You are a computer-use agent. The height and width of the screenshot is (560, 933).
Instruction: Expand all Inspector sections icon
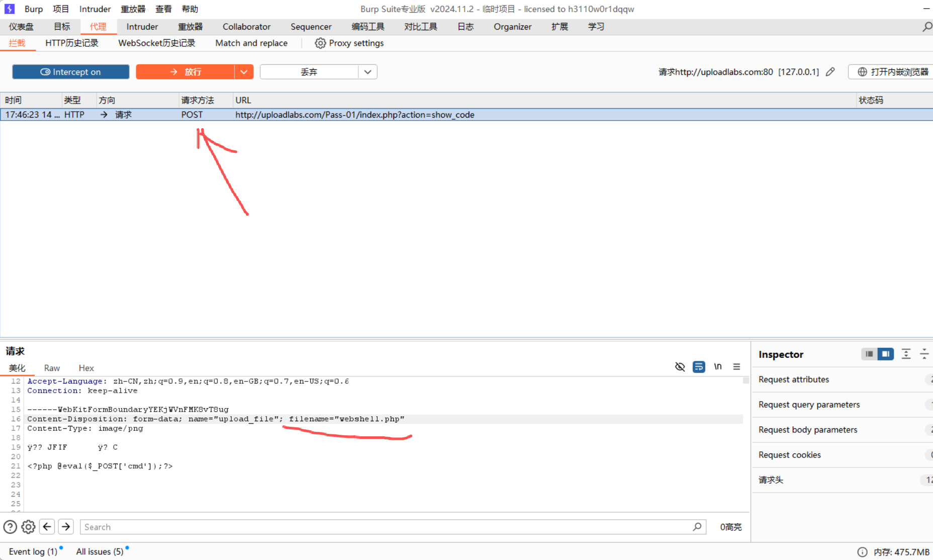coord(906,354)
